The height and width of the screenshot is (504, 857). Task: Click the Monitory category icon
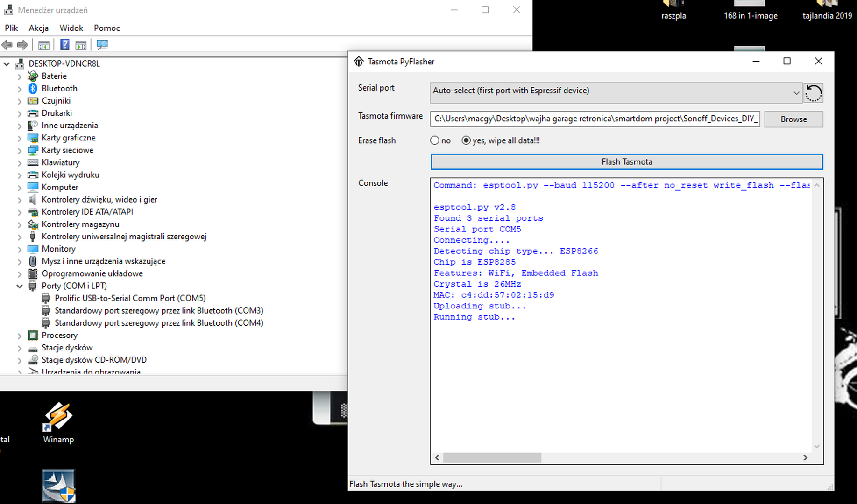[x=33, y=249]
